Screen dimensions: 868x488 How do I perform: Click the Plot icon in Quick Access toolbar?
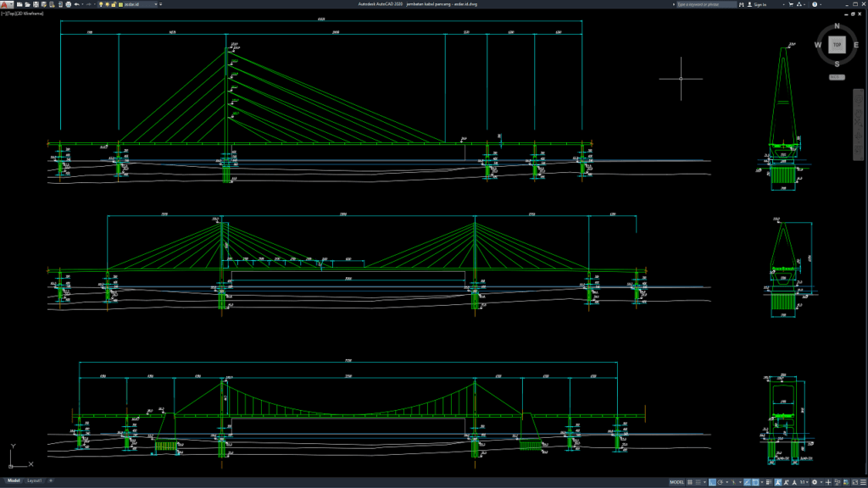(68, 5)
